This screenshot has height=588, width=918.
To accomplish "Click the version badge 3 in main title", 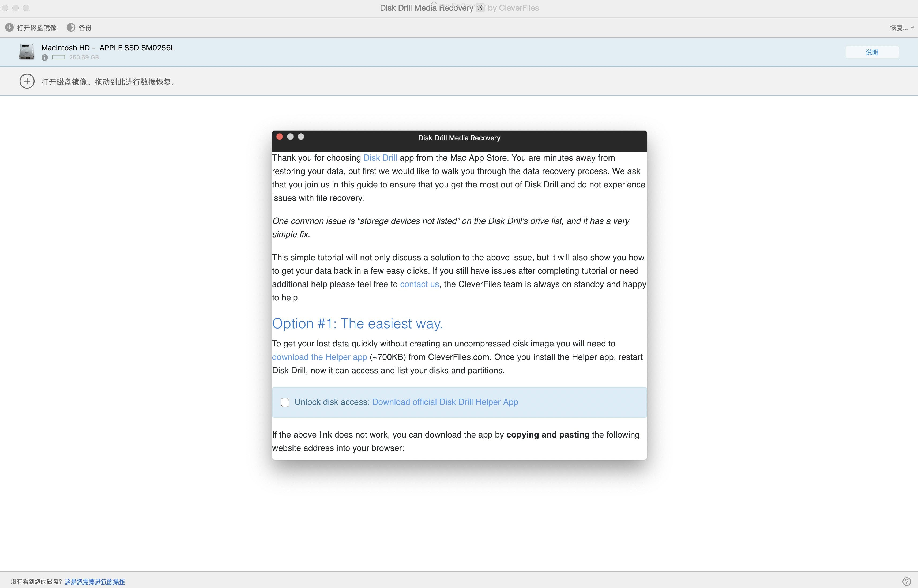I will coord(480,8).
